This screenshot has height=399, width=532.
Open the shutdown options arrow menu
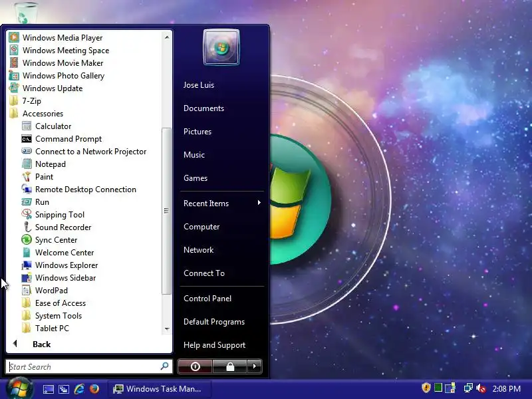click(255, 366)
